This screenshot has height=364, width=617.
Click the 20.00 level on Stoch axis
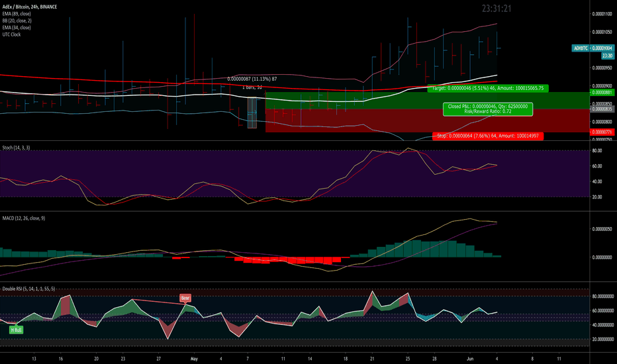pos(597,197)
